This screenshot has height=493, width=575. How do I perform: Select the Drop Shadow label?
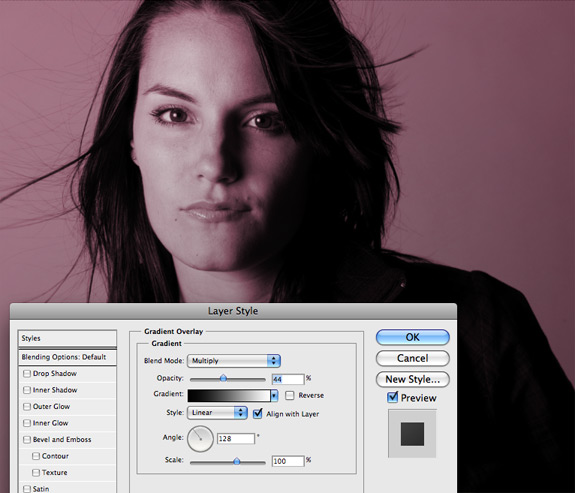(x=55, y=373)
